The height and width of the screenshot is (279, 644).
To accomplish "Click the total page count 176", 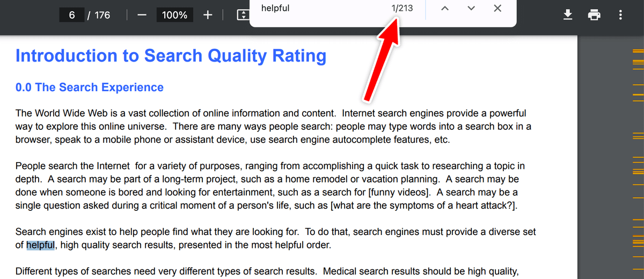I will point(102,15).
